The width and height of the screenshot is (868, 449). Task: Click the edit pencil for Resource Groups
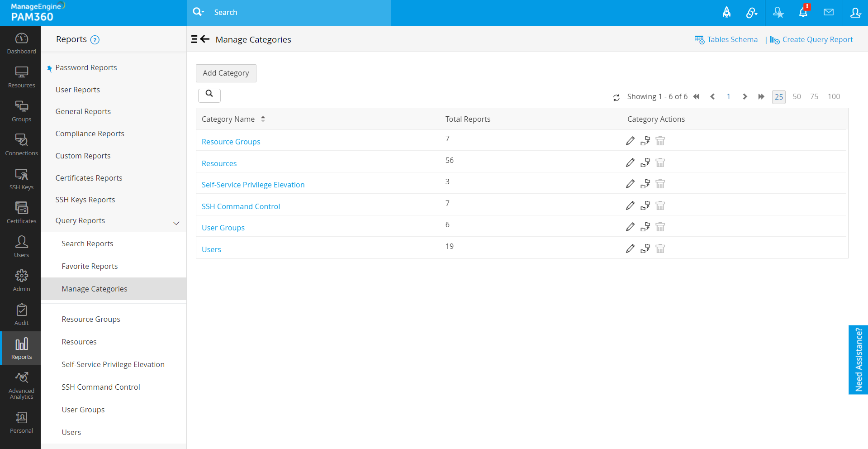630,141
